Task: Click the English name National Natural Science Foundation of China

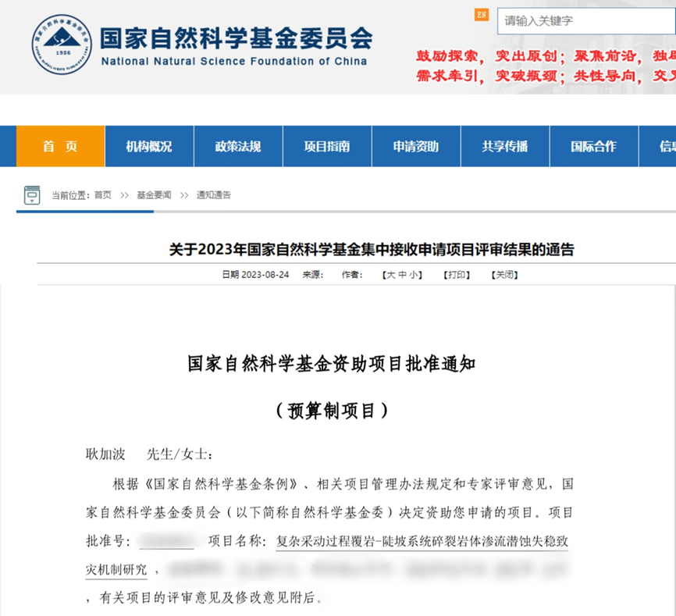Action: coord(234,61)
